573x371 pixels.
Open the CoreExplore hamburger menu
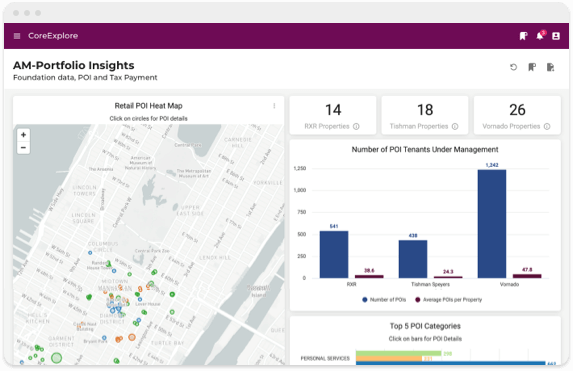[17, 36]
